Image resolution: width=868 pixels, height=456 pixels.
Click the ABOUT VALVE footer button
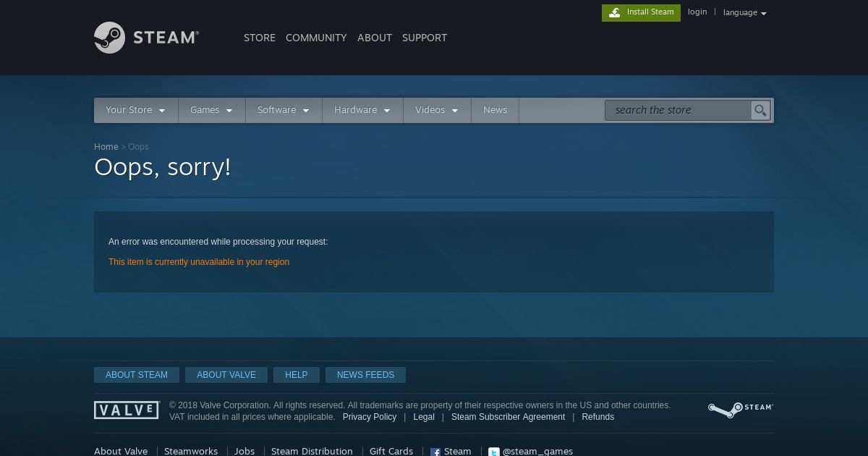226,375
